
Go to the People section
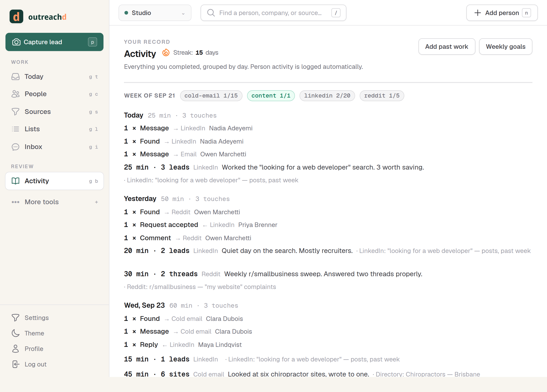click(54, 94)
